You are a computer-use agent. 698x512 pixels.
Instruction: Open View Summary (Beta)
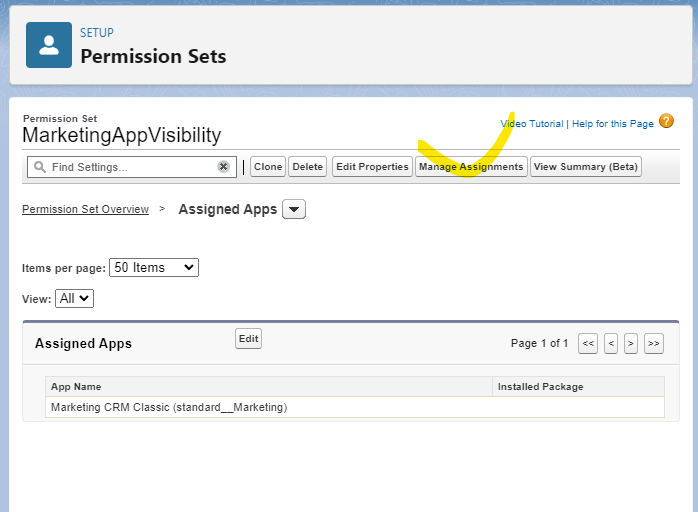coord(586,167)
